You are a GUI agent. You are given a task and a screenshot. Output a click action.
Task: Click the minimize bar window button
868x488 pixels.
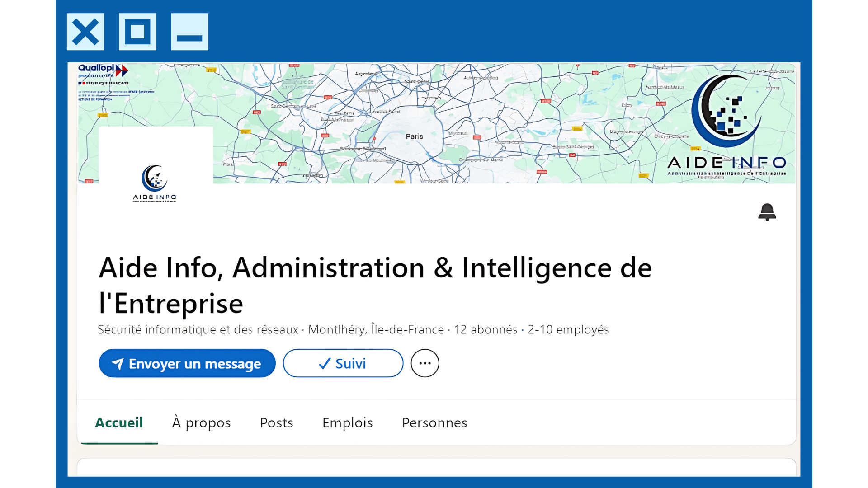189,32
